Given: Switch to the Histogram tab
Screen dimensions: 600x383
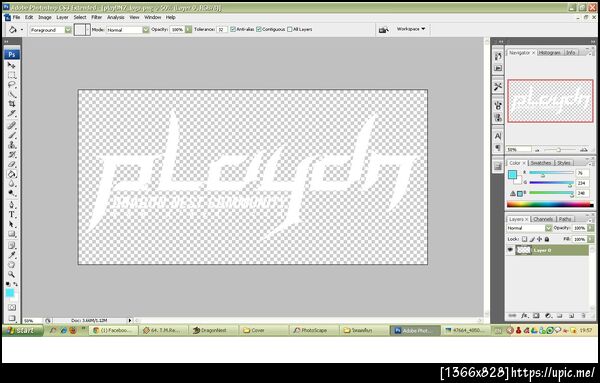Looking at the screenshot, I should 549,52.
